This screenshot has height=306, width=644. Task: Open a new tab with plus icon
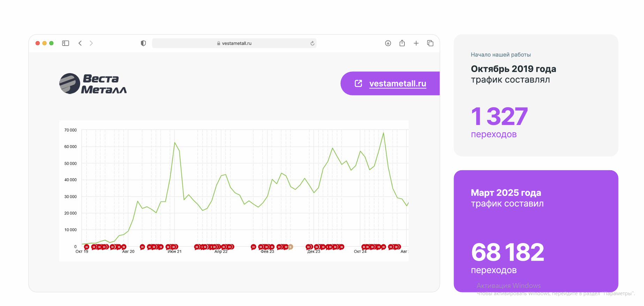[x=416, y=43]
